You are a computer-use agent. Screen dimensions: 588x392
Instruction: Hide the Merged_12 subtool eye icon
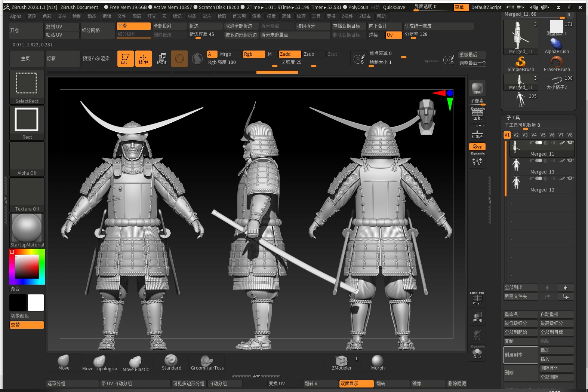[570, 178]
